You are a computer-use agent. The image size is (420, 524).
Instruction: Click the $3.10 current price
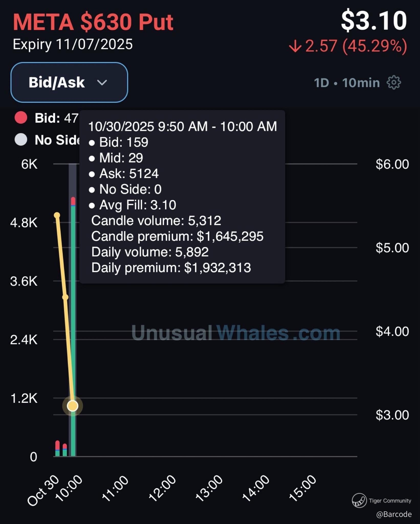374,20
